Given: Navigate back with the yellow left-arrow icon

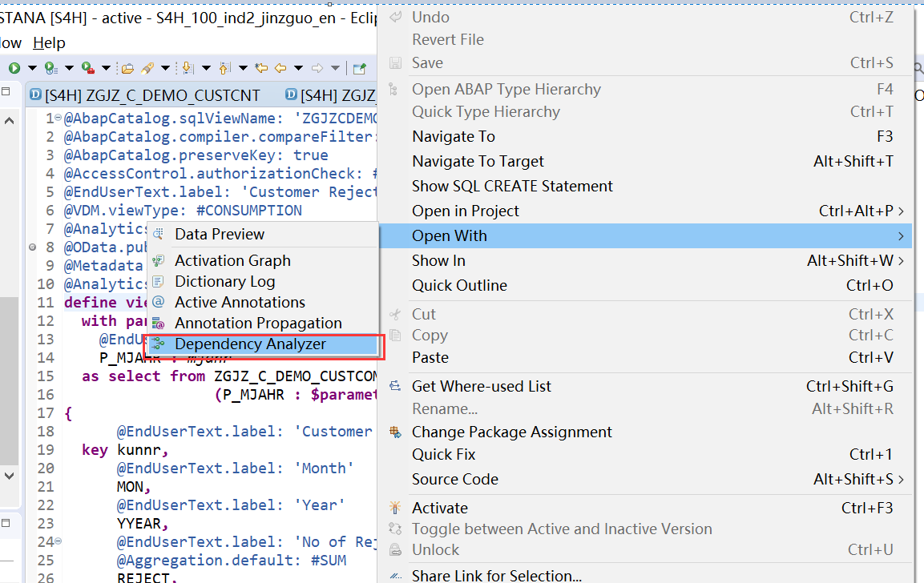Looking at the screenshot, I should click(280, 68).
